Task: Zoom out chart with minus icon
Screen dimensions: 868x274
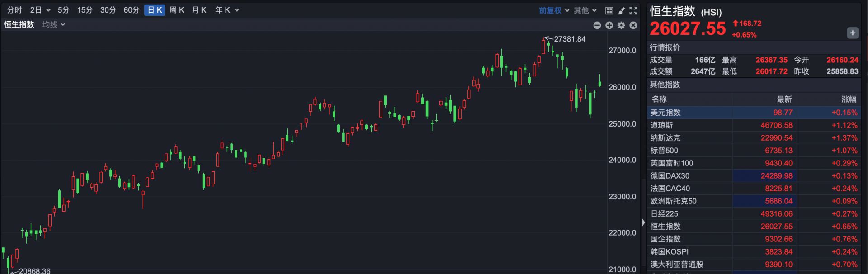Action: click(x=597, y=25)
